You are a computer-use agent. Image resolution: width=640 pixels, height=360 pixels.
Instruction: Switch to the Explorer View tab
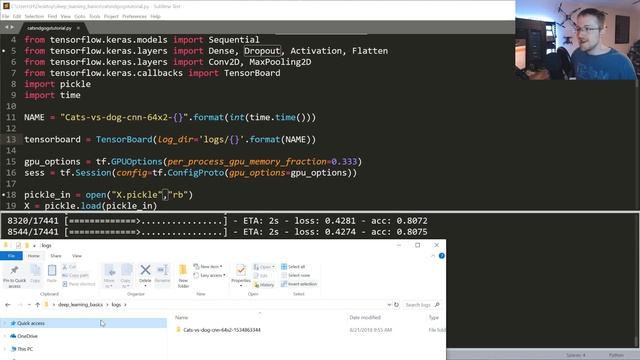tap(77, 256)
